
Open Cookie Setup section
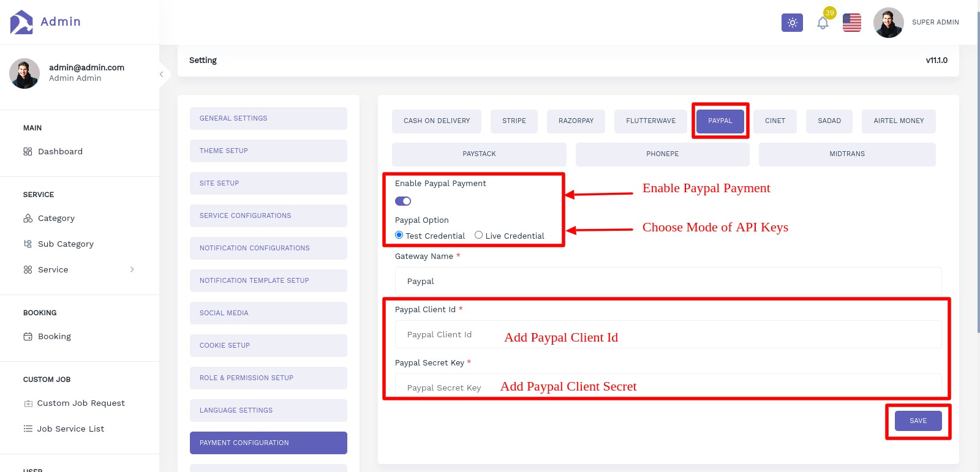click(x=268, y=345)
